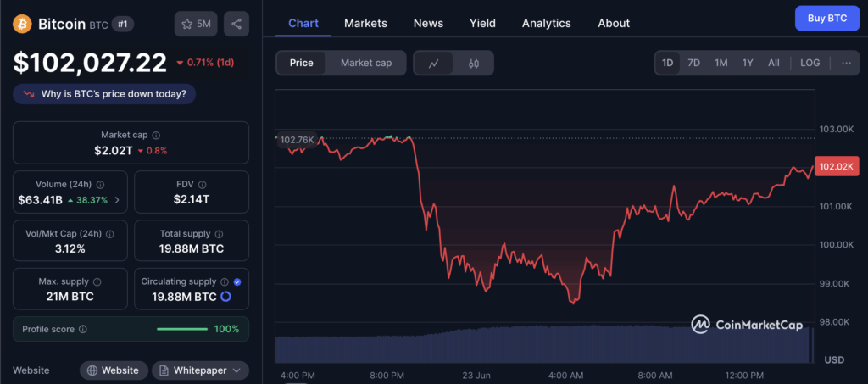Open the Website link button
868x384 pixels.
(x=114, y=370)
